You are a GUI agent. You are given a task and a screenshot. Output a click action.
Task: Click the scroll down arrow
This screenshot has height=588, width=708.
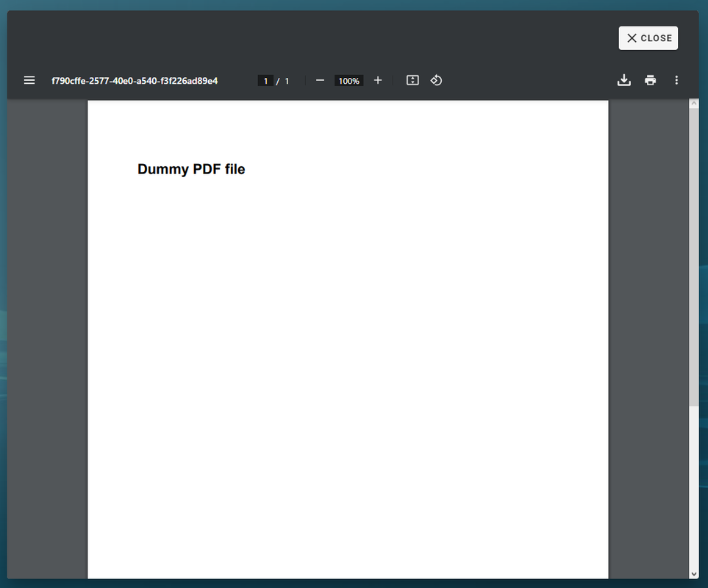[694, 574]
